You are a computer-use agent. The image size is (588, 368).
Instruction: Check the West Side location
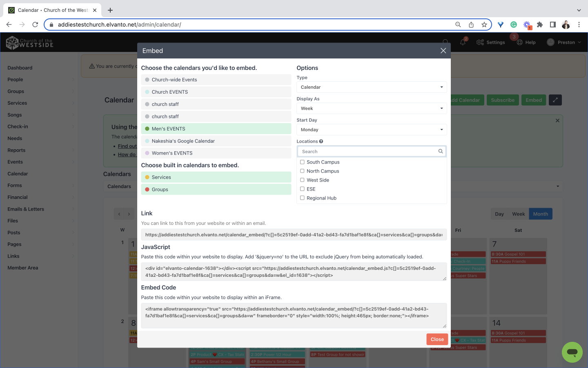click(302, 180)
